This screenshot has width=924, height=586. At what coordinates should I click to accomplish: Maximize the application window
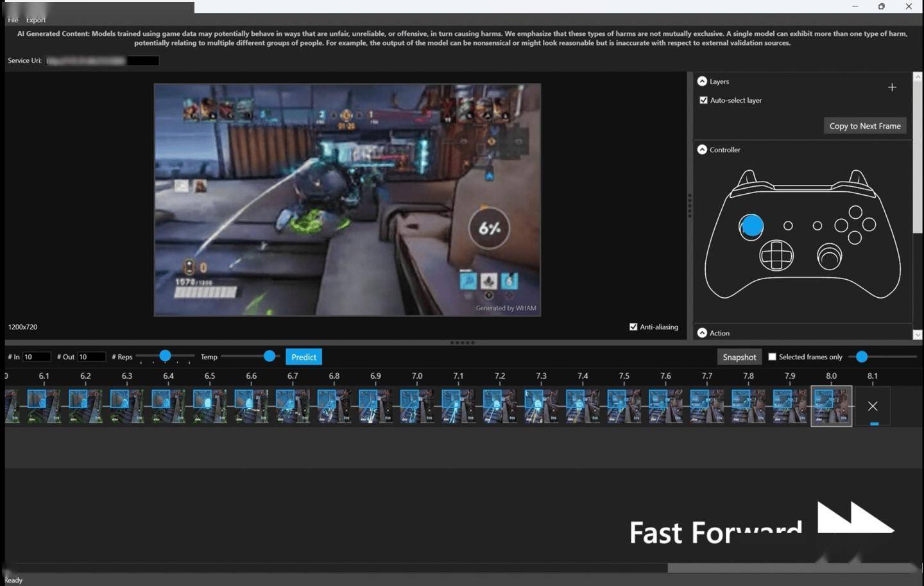(882, 6)
